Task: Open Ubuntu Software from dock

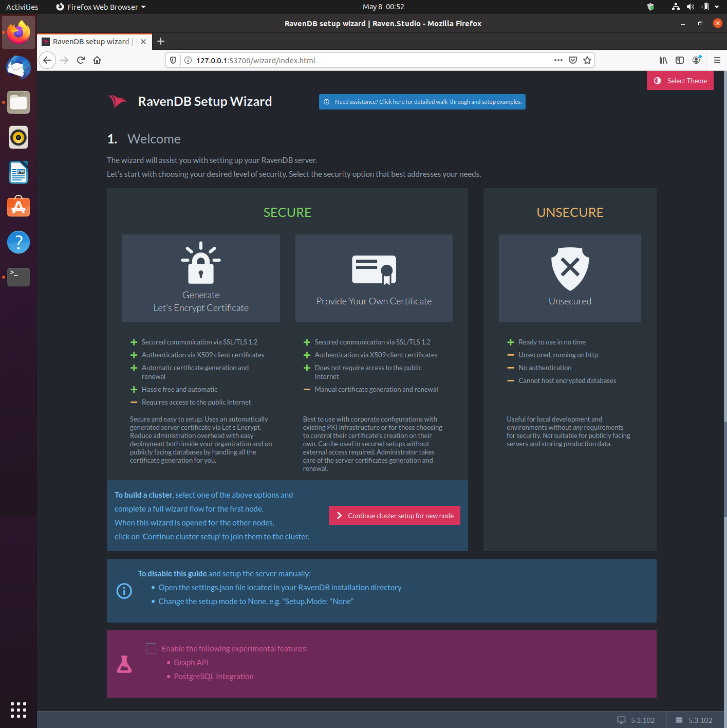Action: [18, 207]
